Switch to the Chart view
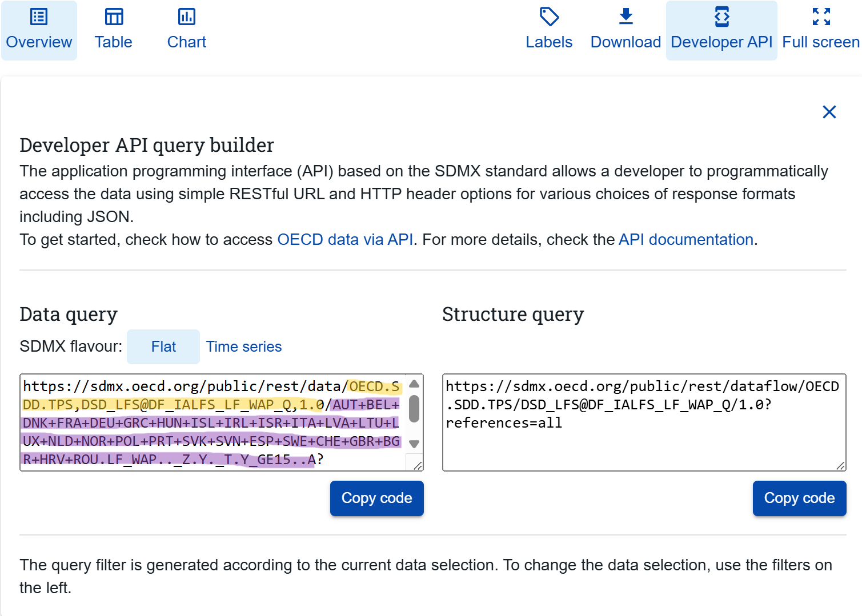The width and height of the screenshot is (862, 616). click(x=186, y=30)
